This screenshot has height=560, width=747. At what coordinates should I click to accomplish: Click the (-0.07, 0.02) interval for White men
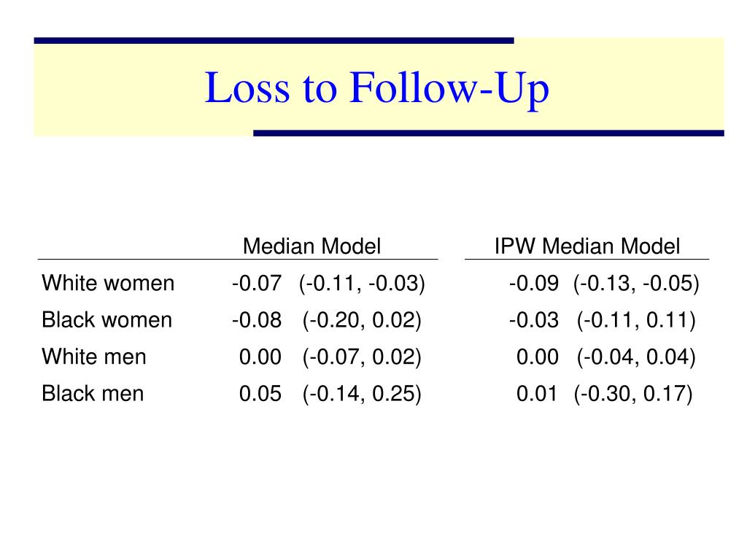pyautogui.click(x=362, y=357)
